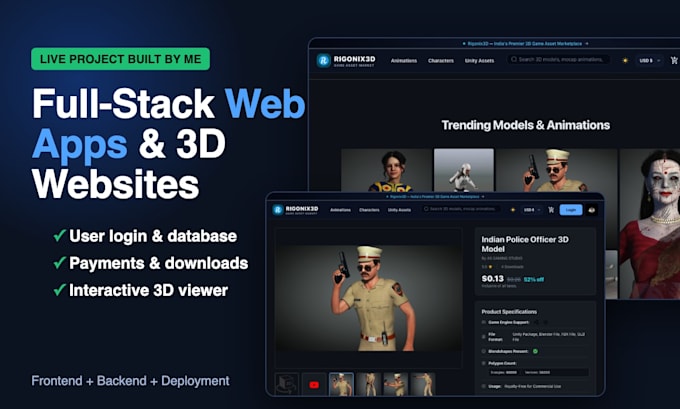Open the woman character card under Trending
Viewport: 680px width, 409px height.
click(x=386, y=170)
